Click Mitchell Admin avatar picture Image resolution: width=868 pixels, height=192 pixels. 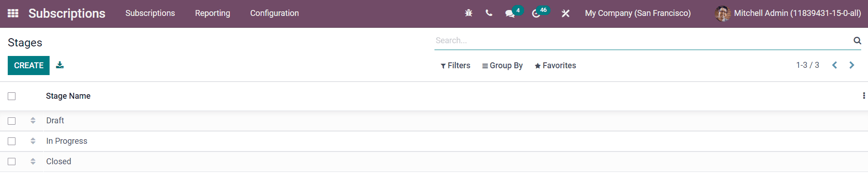(722, 13)
